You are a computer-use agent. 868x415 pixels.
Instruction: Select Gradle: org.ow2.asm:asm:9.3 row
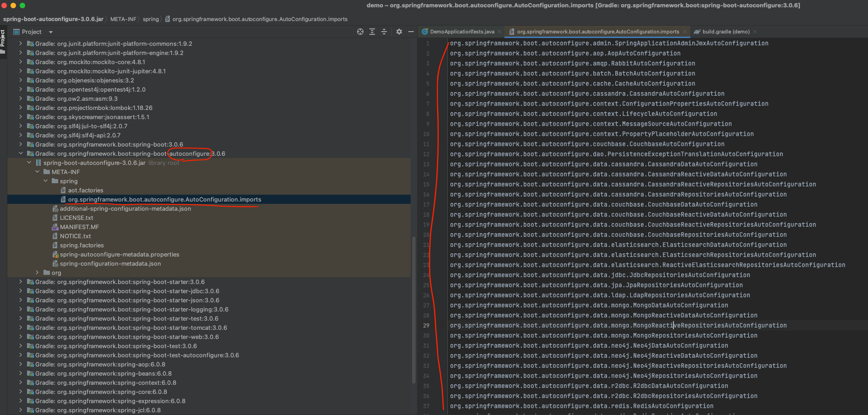[x=76, y=98]
